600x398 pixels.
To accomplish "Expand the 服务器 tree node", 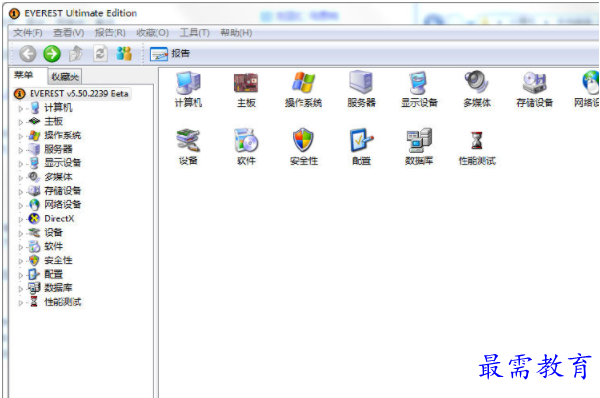I will [x=20, y=150].
